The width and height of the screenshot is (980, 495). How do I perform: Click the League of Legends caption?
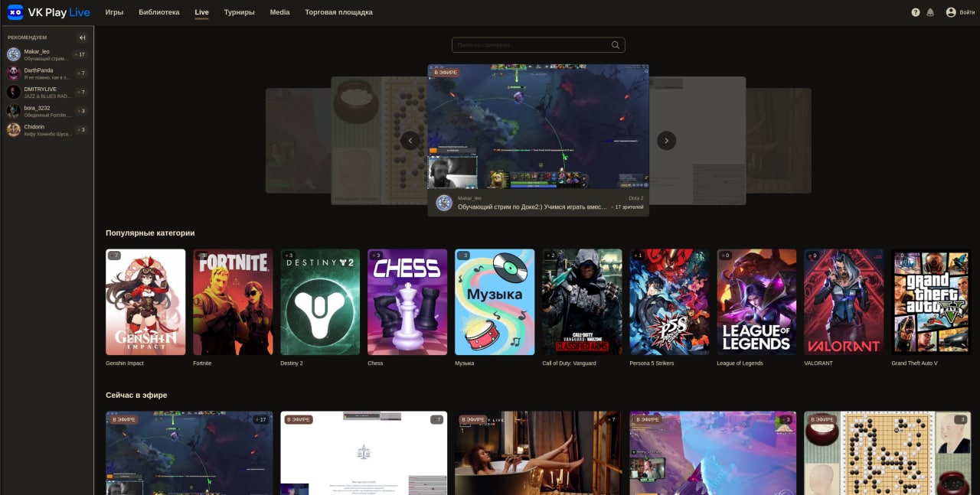(x=740, y=363)
